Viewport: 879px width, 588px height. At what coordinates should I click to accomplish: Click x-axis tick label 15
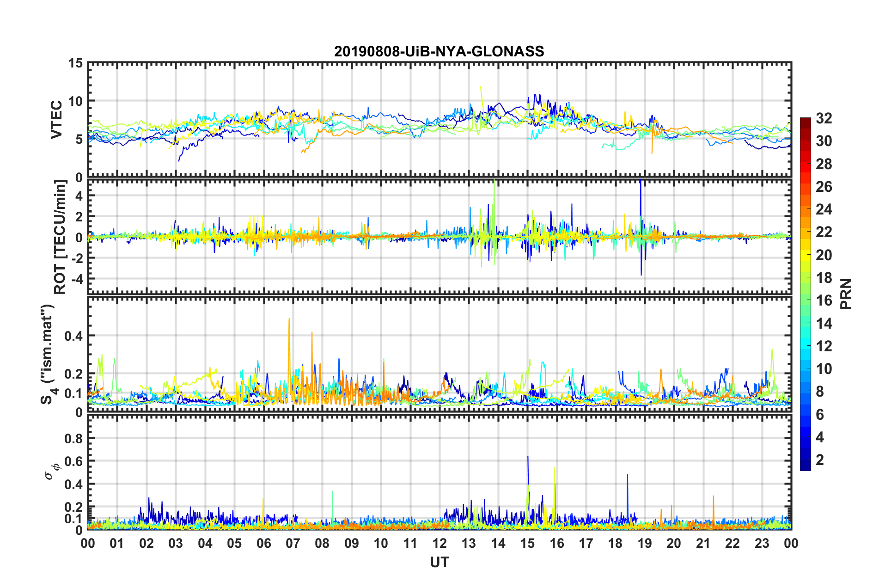527,543
